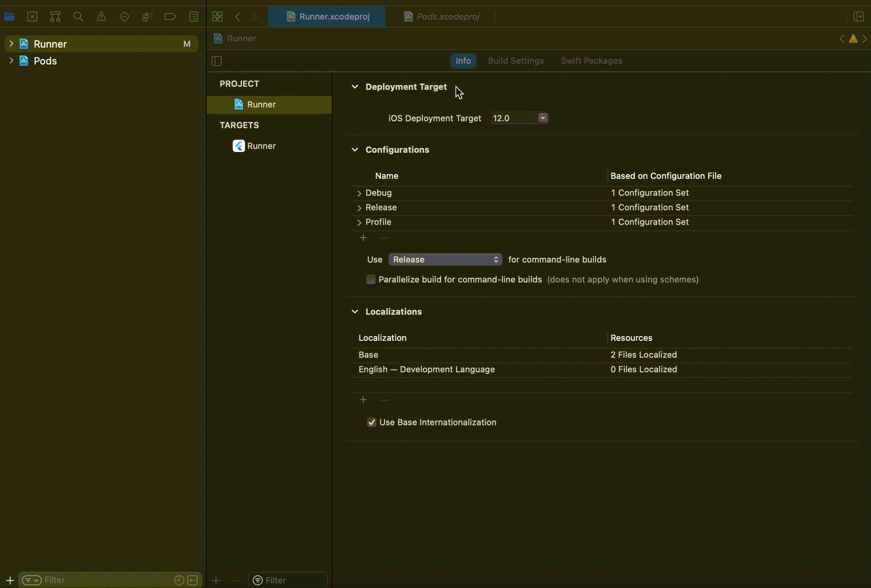871x588 pixels.
Task: Switch to the Build Settings tab
Action: [515, 61]
